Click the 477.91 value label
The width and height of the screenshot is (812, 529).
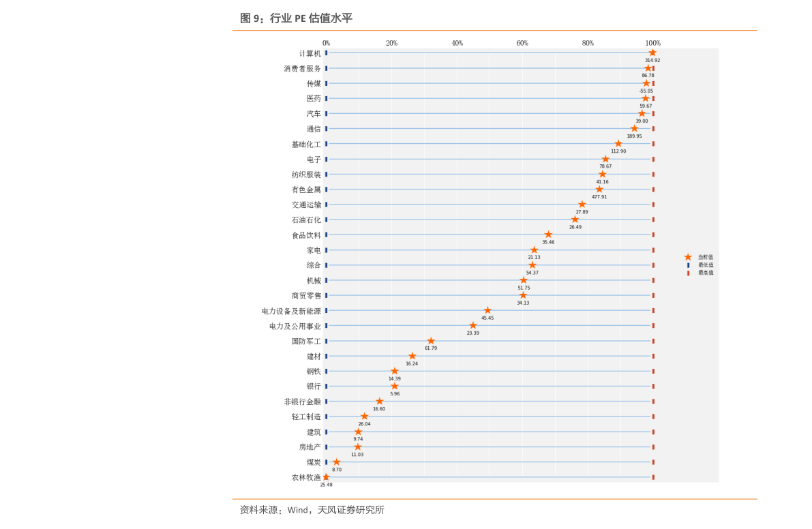[599, 197]
